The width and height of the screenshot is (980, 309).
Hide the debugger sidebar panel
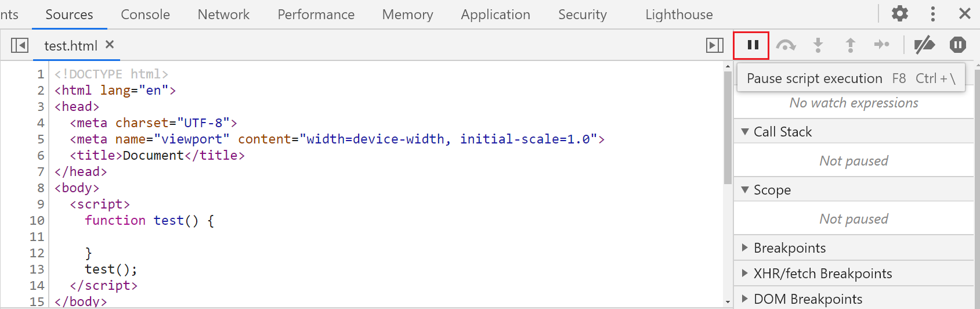(715, 45)
